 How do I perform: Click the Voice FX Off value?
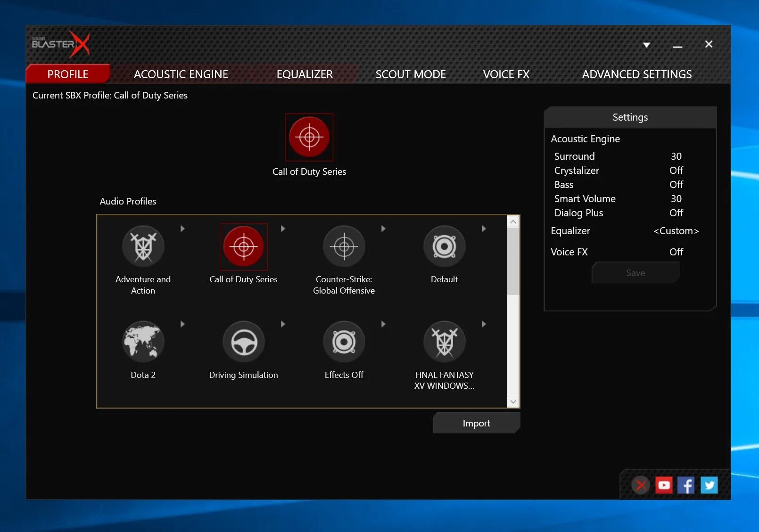coord(676,252)
